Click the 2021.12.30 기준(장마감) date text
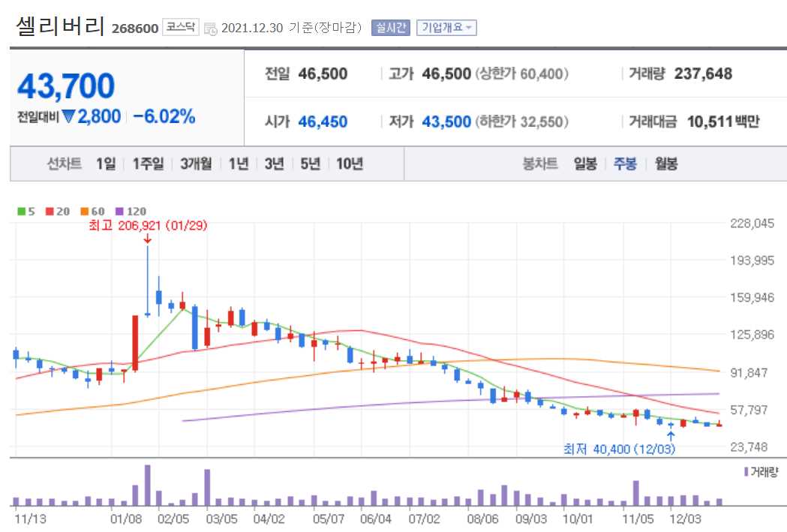Image resolution: width=787 pixels, height=532 pixels. pos(292,28)
